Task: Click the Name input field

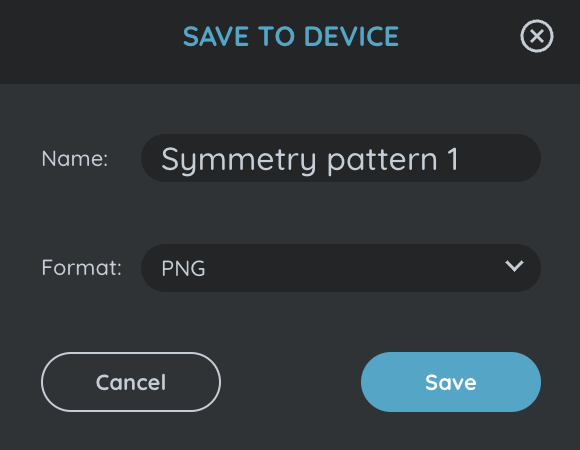Action: point(341,158)
